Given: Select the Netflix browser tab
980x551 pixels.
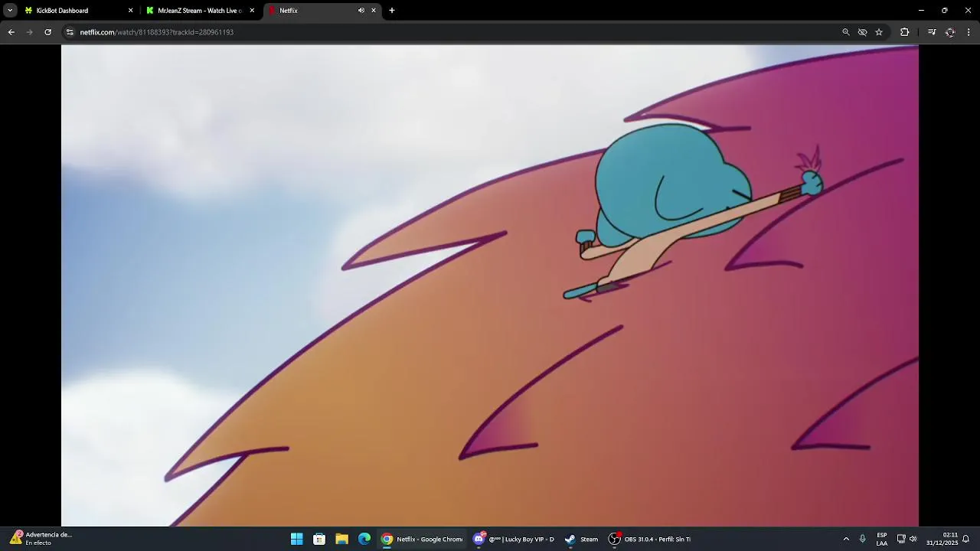Looking at the screenshot, I should pos(322,11).
